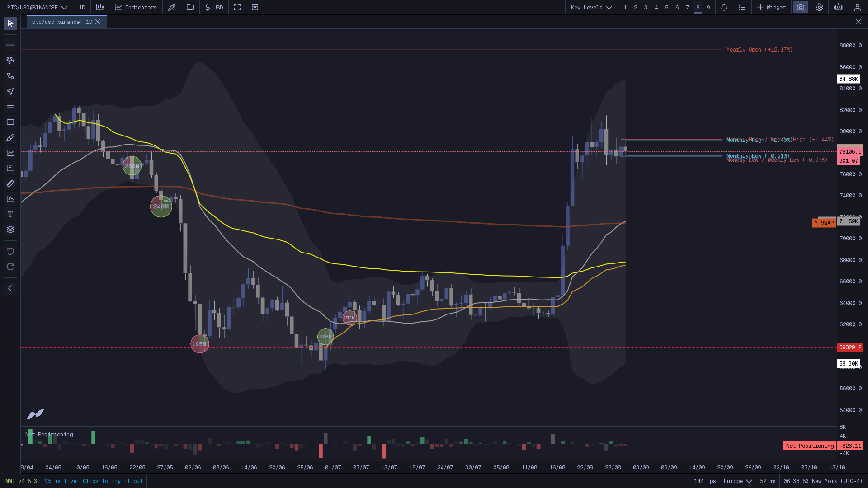Viewport: 868px width, 488px height.
Task: Undo the last drawing action
Action: [x=10, y=251]
